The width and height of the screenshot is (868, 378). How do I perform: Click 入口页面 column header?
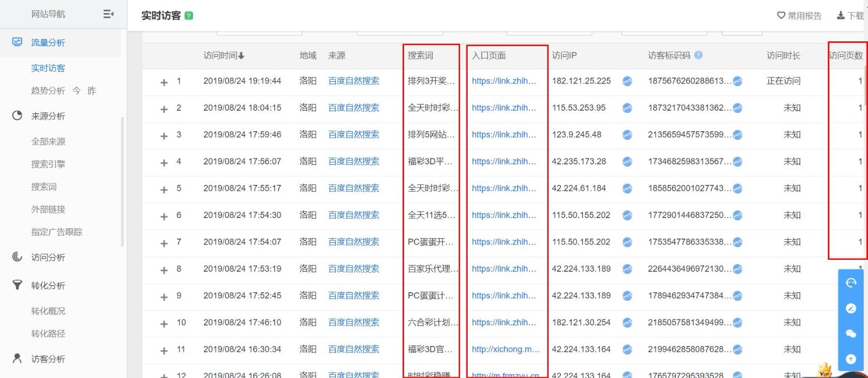click(489, 55)
